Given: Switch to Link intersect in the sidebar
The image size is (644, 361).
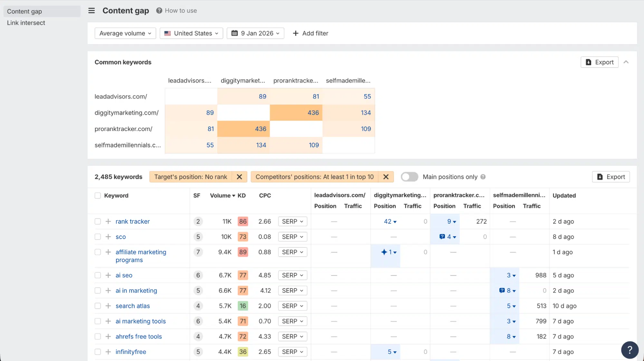Looking at the screenshot, I should coord(26,23).
